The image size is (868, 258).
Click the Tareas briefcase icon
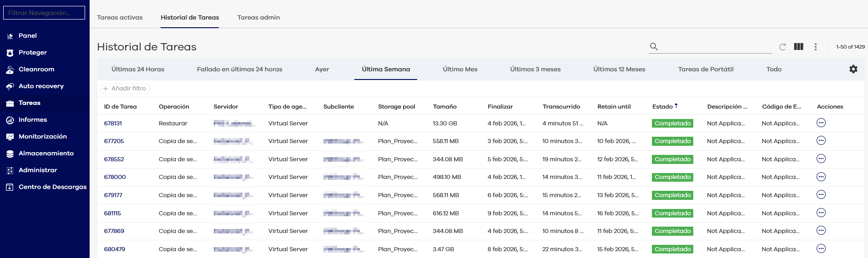pos(10,103)
